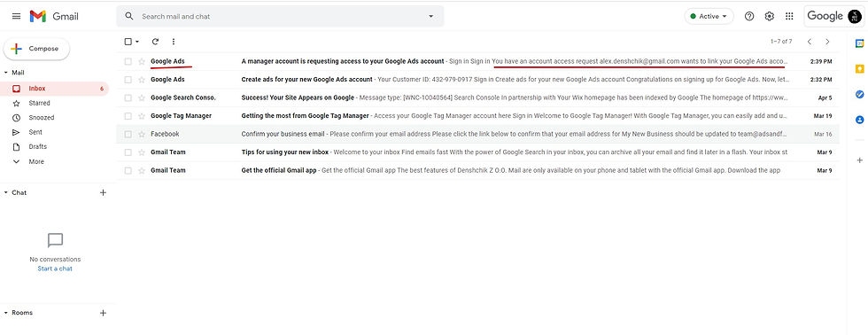Create a room with plus icon
The image size is (868, 335).
[103, 313]
